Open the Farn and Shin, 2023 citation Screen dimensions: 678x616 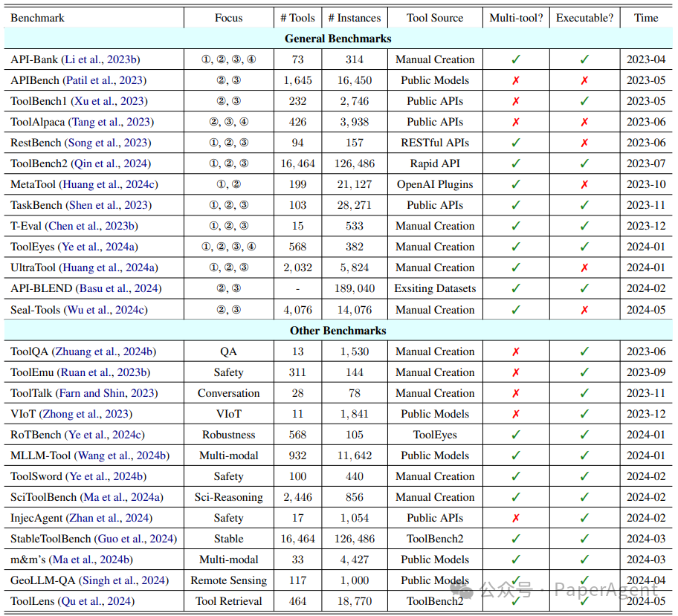point(108,393)
